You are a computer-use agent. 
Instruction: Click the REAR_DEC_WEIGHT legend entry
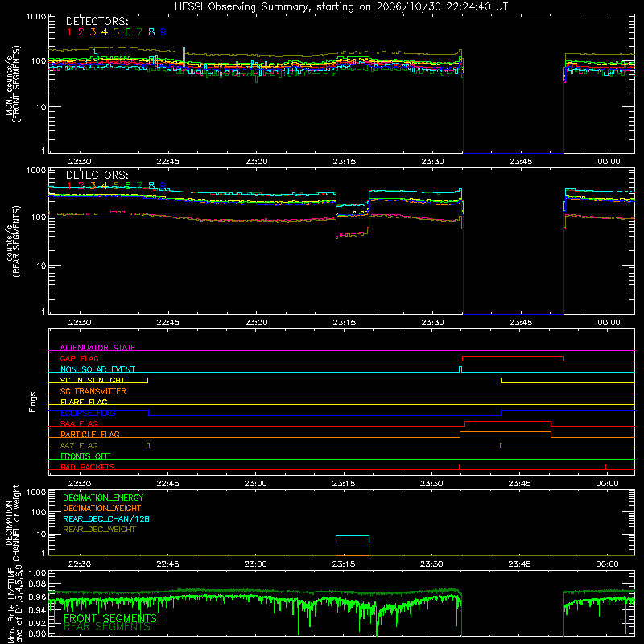point(99,530)
